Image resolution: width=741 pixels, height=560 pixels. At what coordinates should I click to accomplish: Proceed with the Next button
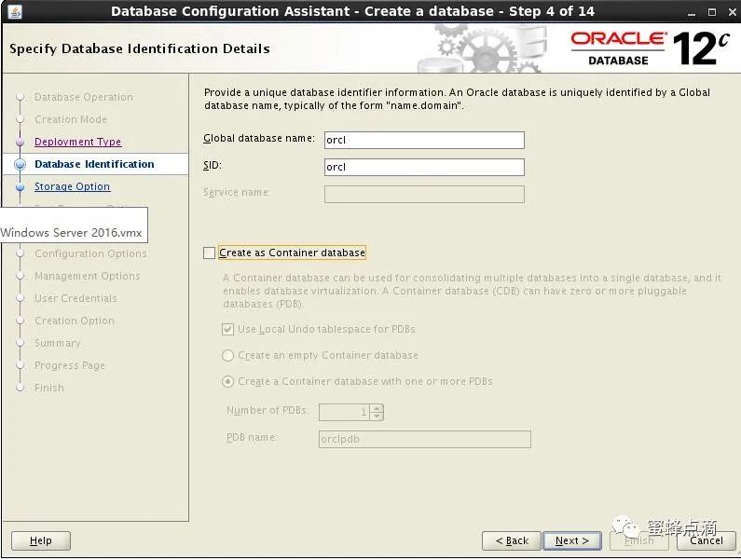(572, 540)
